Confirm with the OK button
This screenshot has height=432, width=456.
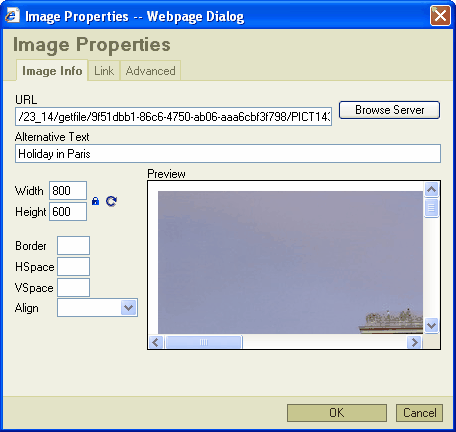[x=337, y=413]
